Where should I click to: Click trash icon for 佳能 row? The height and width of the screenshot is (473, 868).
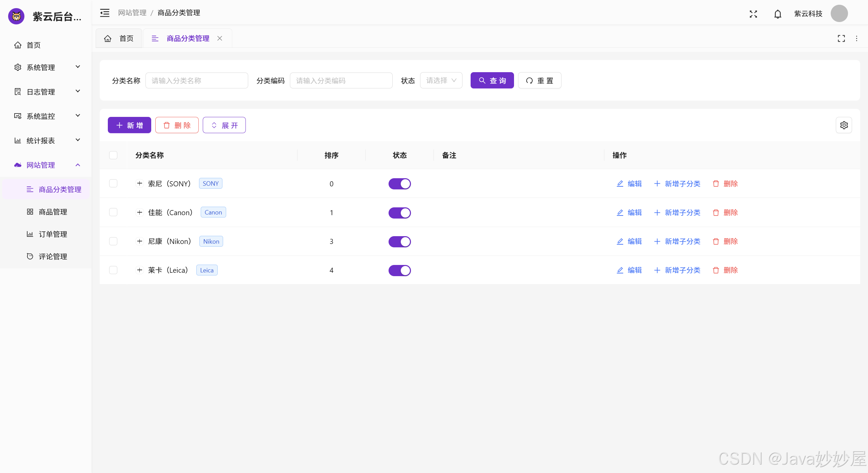(x=716, y=212)
